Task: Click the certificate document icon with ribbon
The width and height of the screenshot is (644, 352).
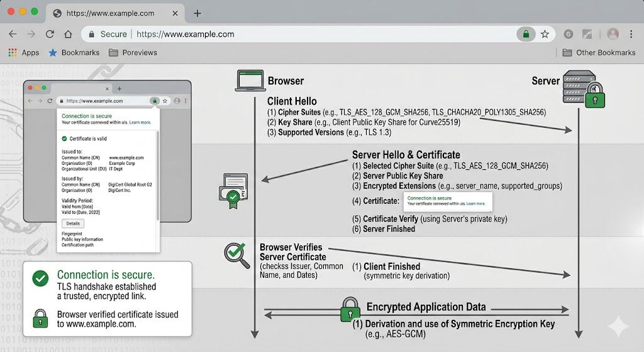Action: coord(233,190)
